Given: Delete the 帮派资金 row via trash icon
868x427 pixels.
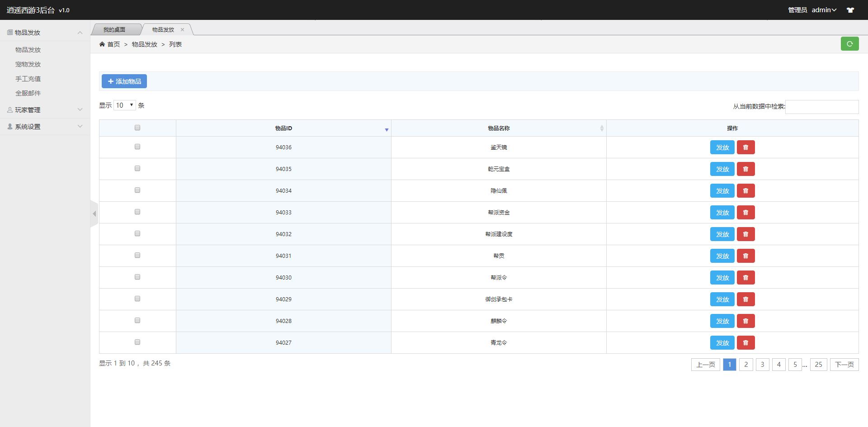Looking at the screenshot, I should (x=745, y=213).
